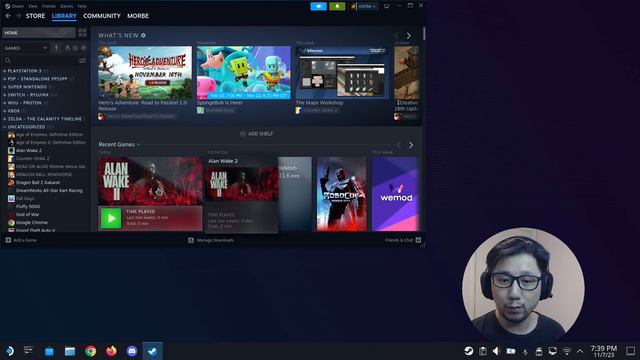Viewport: 640px width, 360px height.
Task: Show hidden tray icons arrow
Action: (580, 351)
